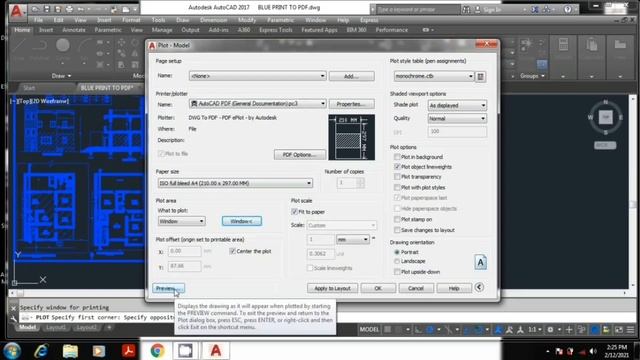Confirm the plot with OK button
This screenshot has height=360, width=640.
(x=378, y=288)
